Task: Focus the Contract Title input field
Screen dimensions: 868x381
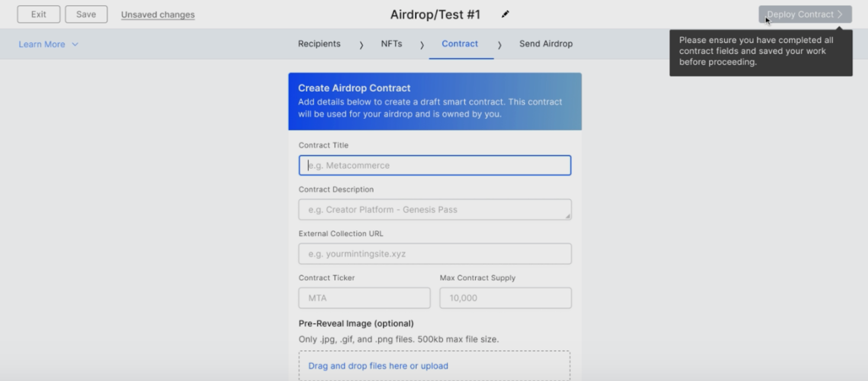Action: coord(435,166)
